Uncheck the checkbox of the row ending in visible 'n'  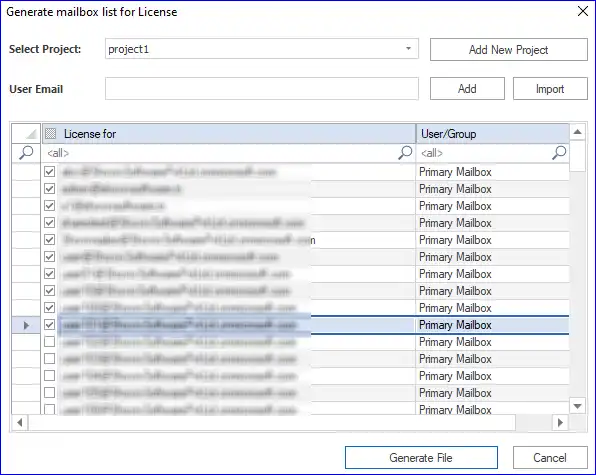[x=49, y=240]
